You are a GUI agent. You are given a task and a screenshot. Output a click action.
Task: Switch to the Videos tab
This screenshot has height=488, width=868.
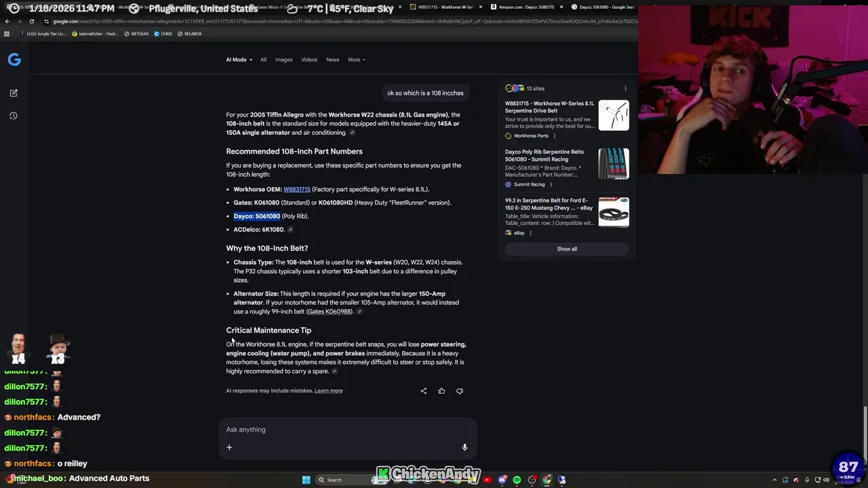pos(309,60)
